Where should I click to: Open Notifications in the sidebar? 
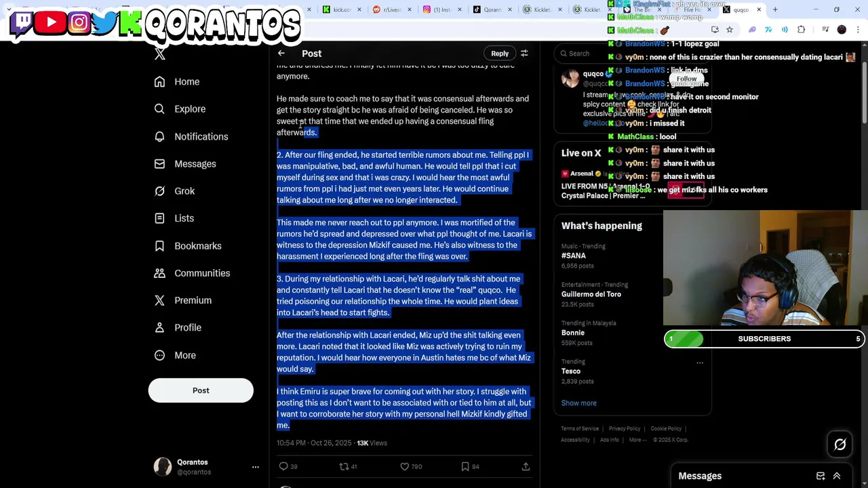191,136
